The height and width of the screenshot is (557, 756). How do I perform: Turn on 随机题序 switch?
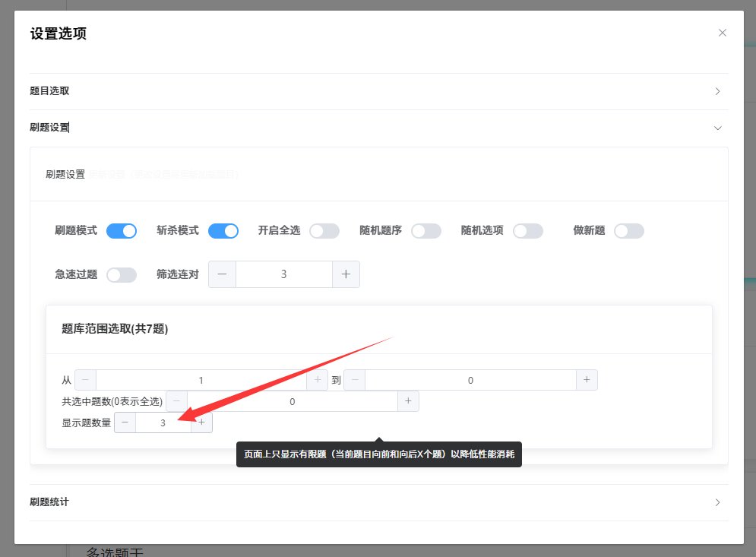coord(426,230)
